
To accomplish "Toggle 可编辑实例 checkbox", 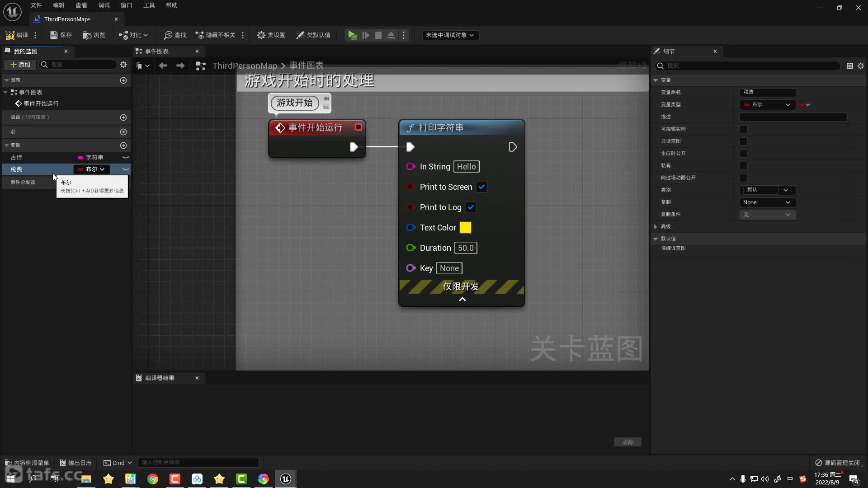I will point(743,129).
